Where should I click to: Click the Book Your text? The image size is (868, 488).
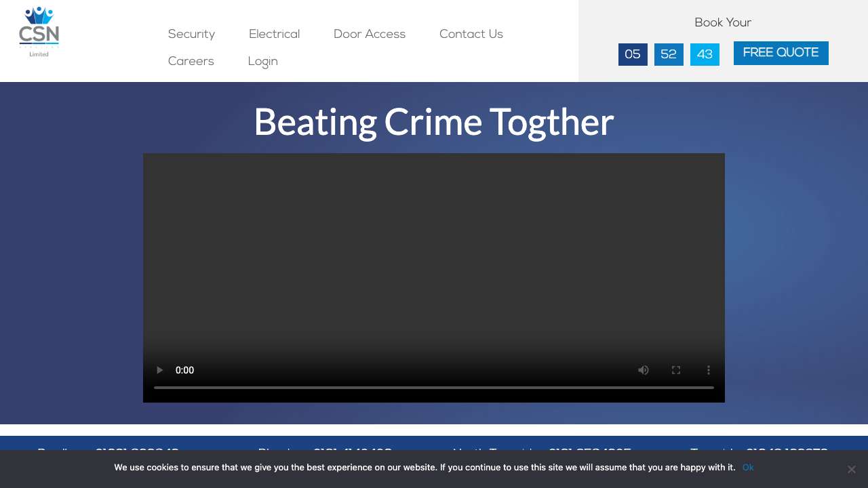[723, 23]
